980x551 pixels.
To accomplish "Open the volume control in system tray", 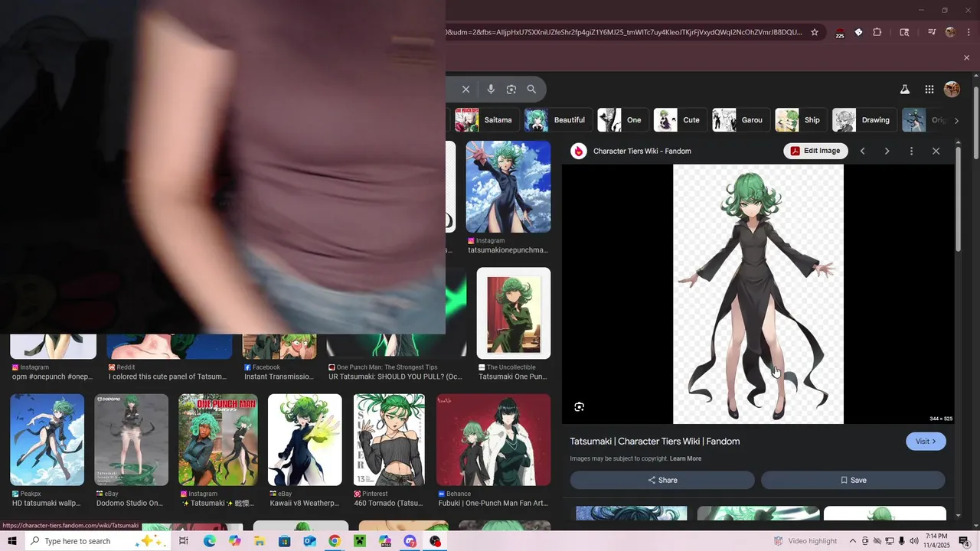I will 914,541.
